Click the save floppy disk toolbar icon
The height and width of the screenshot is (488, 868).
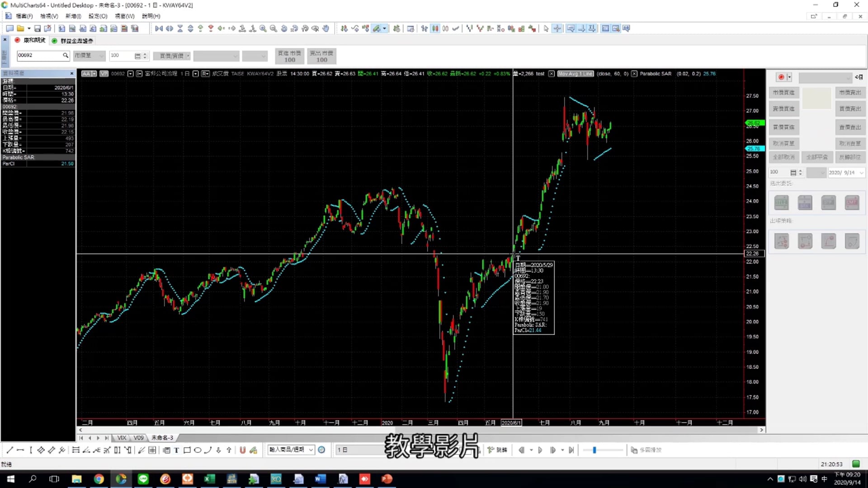tap(38, 28)
